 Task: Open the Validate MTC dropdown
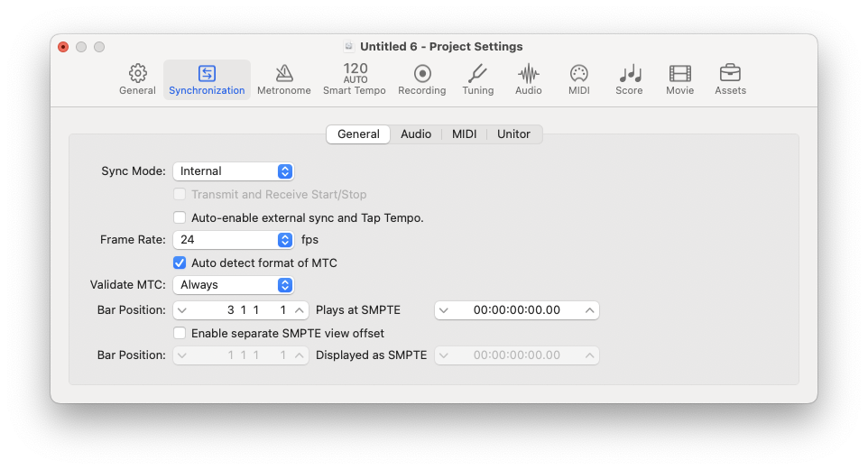pos(233,285)
